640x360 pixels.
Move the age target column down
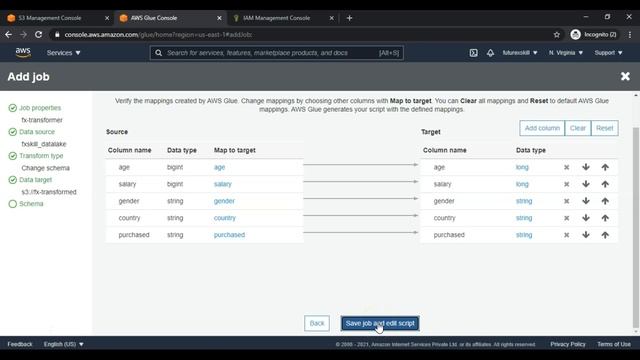[x=586, y=167]
